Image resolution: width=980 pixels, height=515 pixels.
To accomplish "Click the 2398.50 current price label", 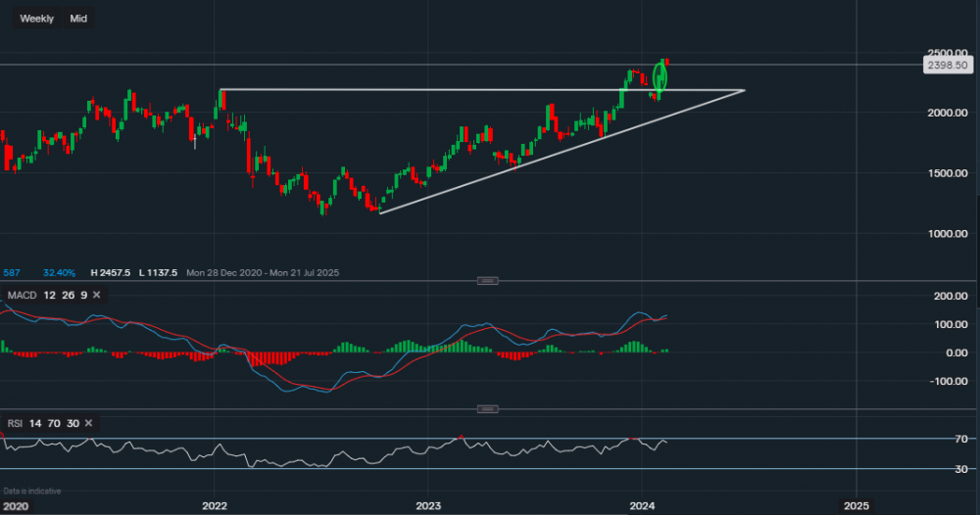I will point(947,65).
